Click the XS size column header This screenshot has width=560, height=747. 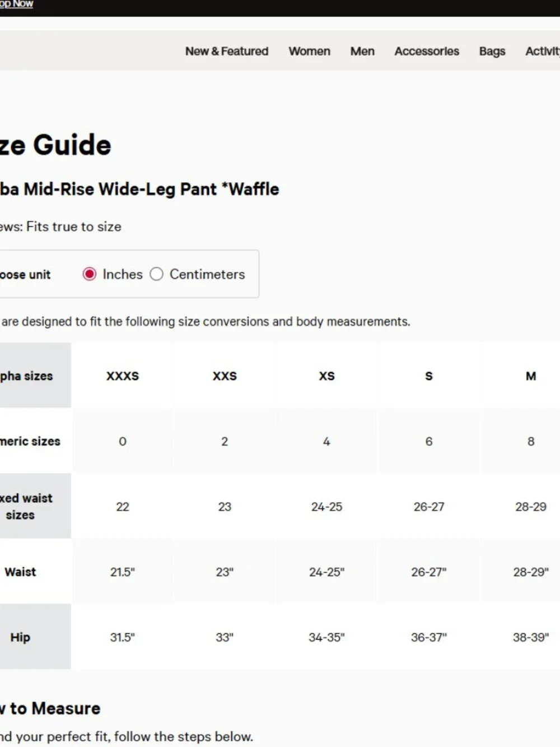(x=326, y=375)
